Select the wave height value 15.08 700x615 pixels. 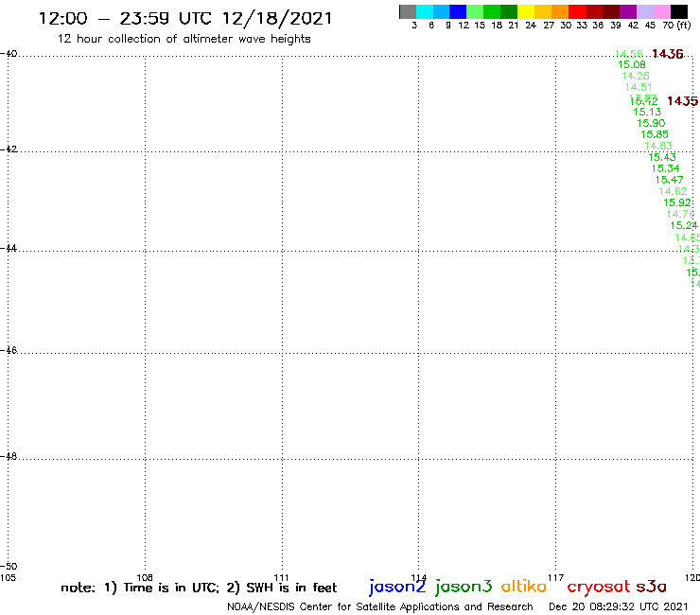(632, 64)
